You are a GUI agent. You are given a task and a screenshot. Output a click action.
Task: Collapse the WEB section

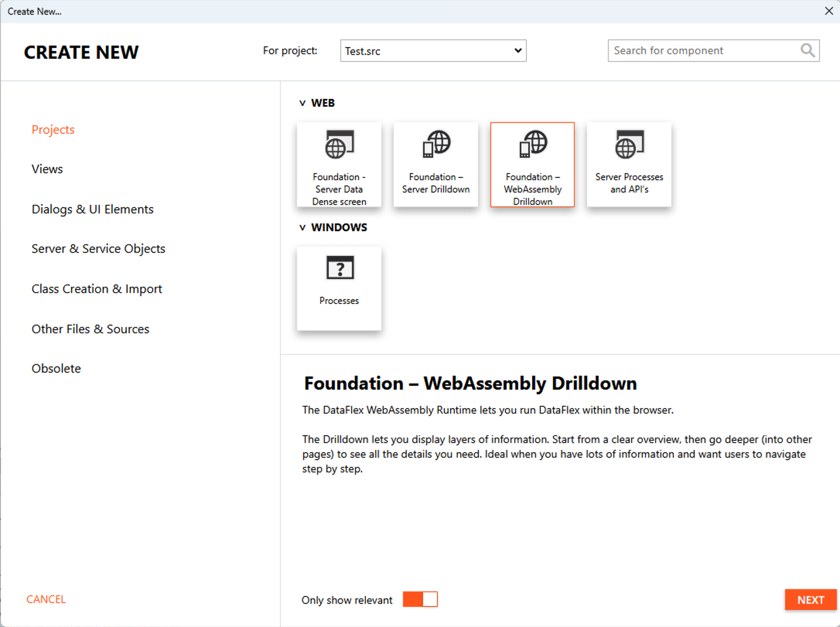click(302, 103)
